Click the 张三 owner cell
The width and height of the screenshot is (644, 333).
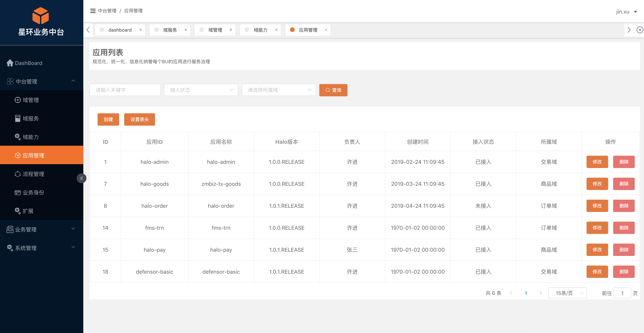352,250
